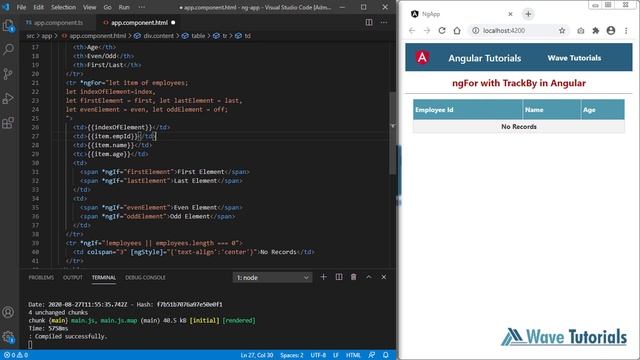Screen dimensions: 640x360
Task: Go forward in Chrome browser
Action: click(x=427, y=31)
